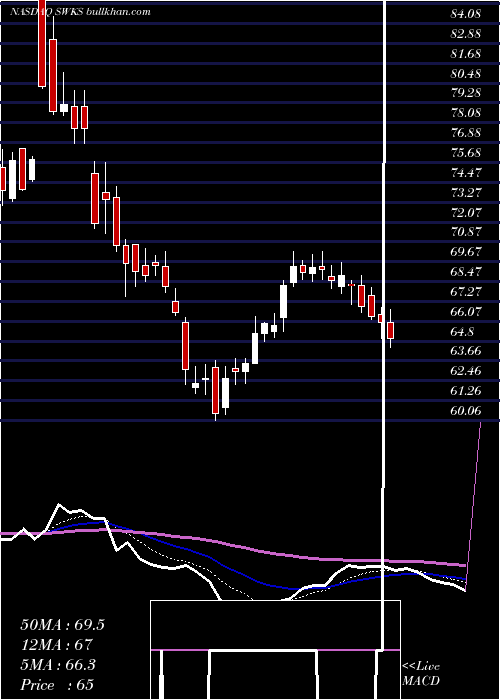This screenshot has width=500, height=700.
Task: Select the 78.08 price axis label
Action: tap(466, 112)
